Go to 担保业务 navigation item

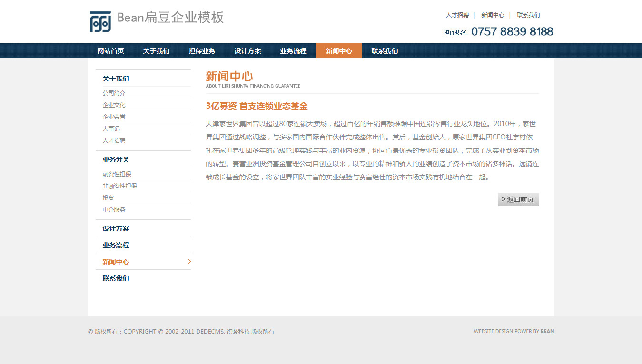click(202, 51)
